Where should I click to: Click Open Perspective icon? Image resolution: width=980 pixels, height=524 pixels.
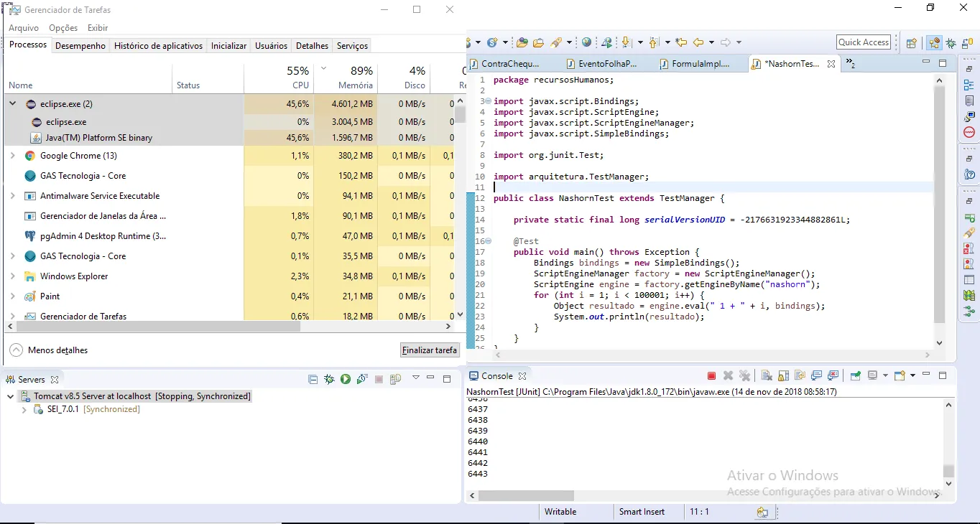pos(912,43)
